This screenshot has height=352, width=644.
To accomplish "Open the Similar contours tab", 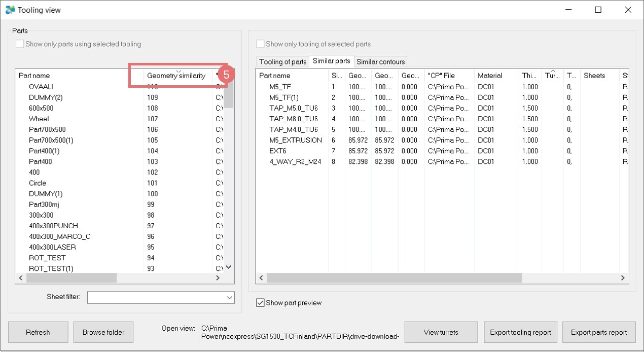I will pyautogui.click(x=380, y=62).
